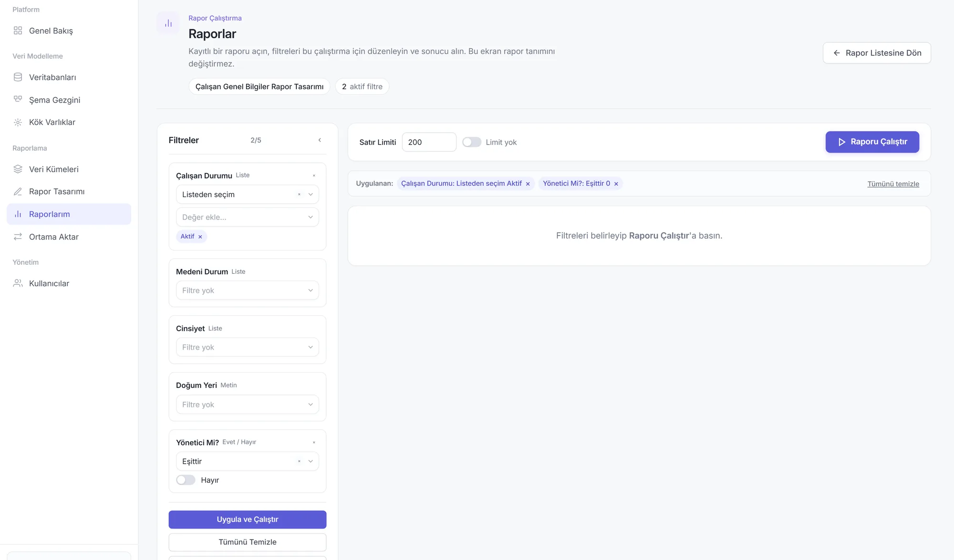Clear the Listeden seçim operator
Image resolution: width=954 pixels, height=560 pixels.
click(x=299, y=194)
